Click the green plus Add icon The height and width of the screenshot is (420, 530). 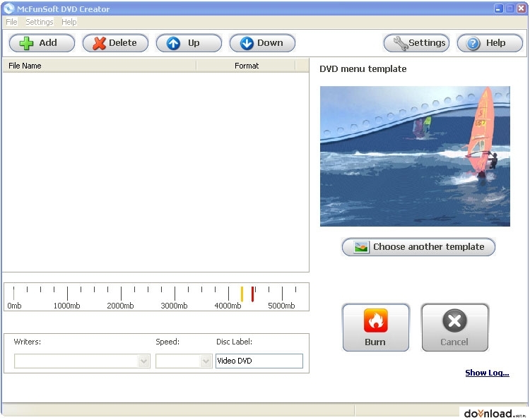coord(26,43)
